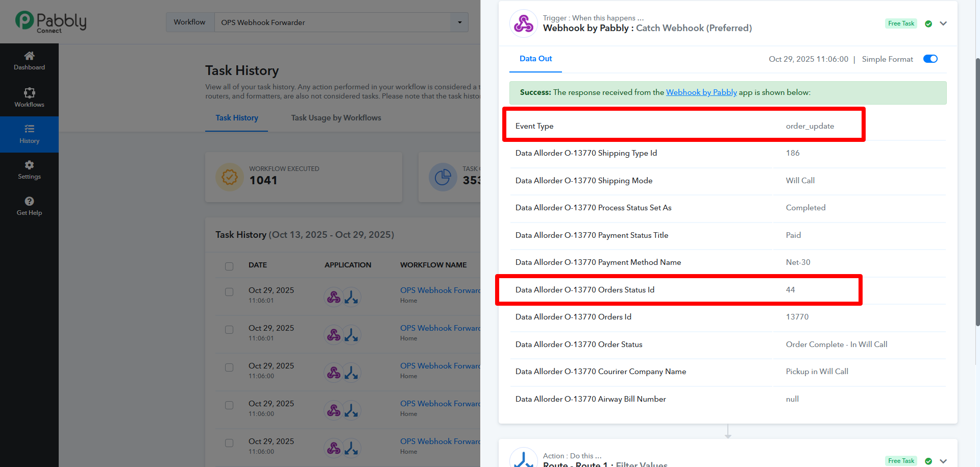980x467 pixels.
Task: Go to Workflows in sidebar
Action: click(x=29, y=97)
